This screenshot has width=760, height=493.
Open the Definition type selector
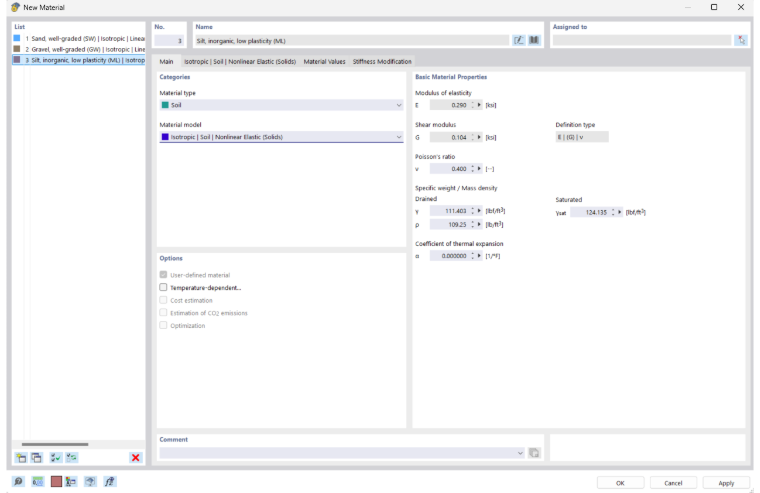click(x=582, y=137)
